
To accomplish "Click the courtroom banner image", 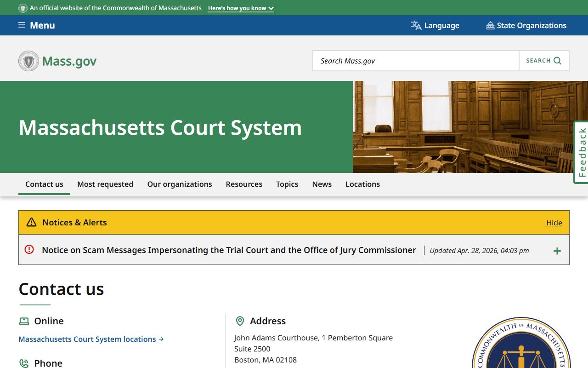I will tap(470, 127).
